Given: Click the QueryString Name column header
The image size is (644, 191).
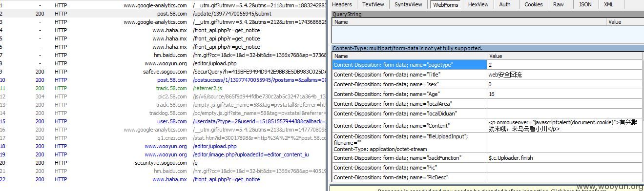Looking at the screenshot, I should 469,22.
